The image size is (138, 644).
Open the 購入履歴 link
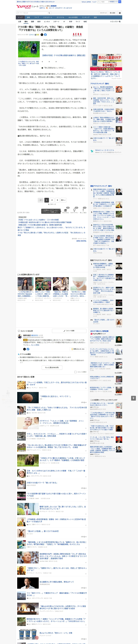pyautogui.click(x=112, y=13)
